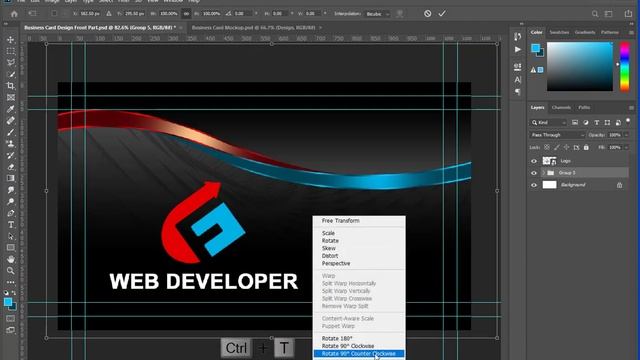Screen dimensions: 640x360
Task: Toggle relative positioning triangle in options bar
Action: [109, 14]
